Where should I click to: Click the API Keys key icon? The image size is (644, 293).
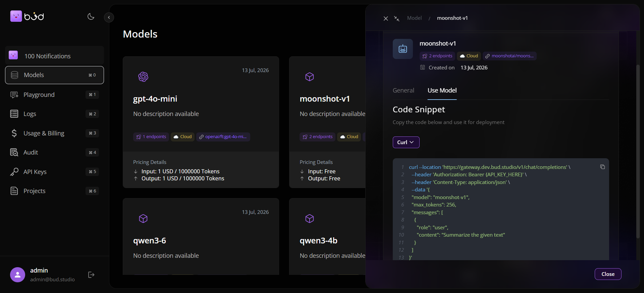14,172
